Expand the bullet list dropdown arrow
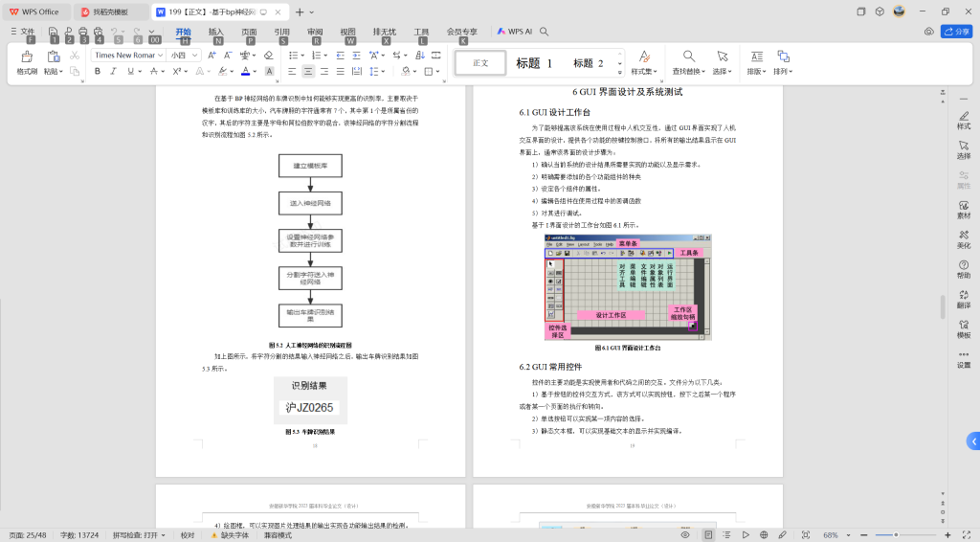 [x=303, y=56]
